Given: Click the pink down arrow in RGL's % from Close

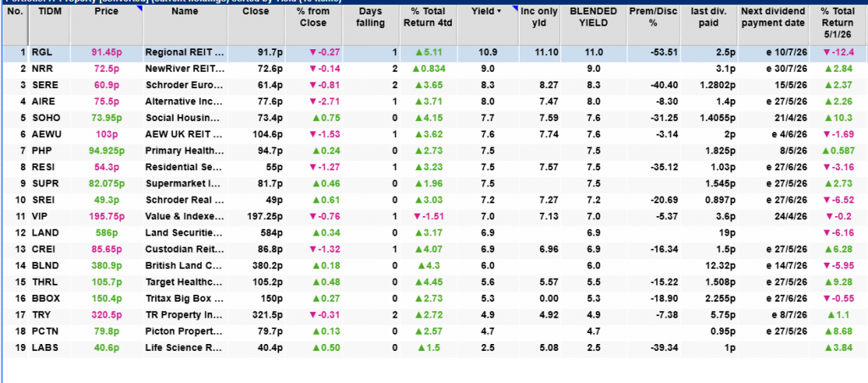Looking at the screenshot, I should (312, 53).
